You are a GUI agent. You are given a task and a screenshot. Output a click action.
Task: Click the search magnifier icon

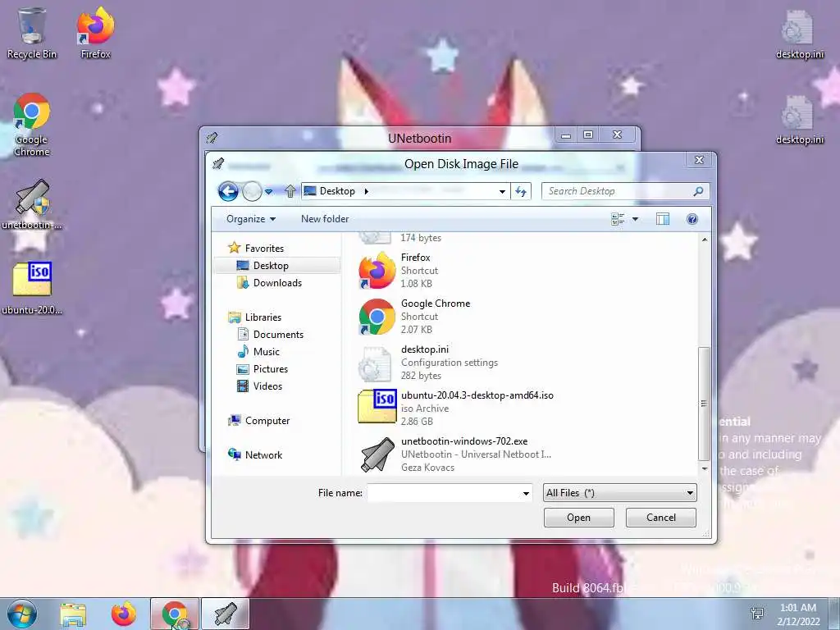[x=698, y=191]
